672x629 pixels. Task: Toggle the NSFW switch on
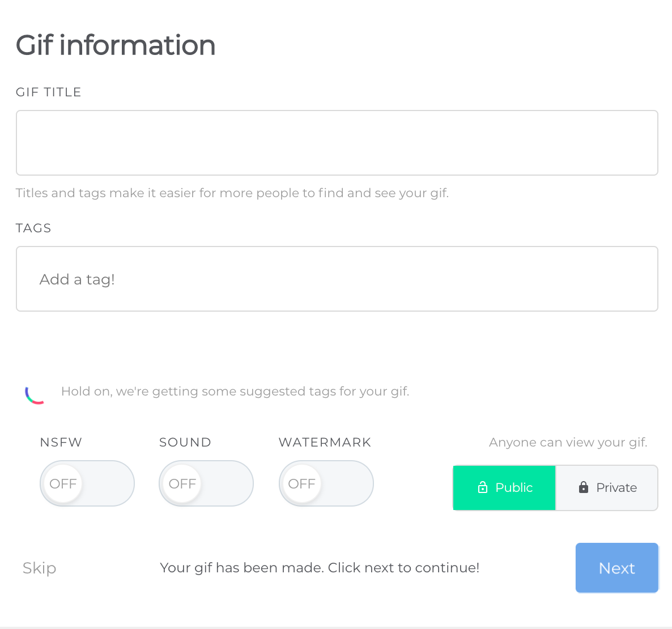[87, 483]
